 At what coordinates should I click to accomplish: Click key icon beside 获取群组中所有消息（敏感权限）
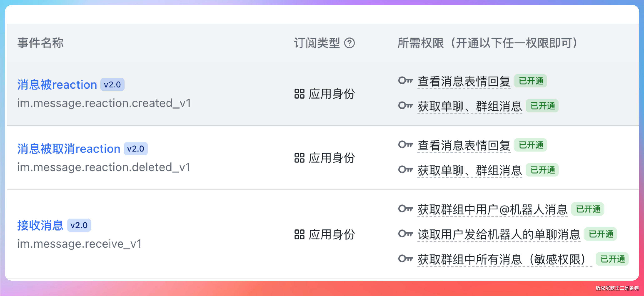(x=405, y=259)
